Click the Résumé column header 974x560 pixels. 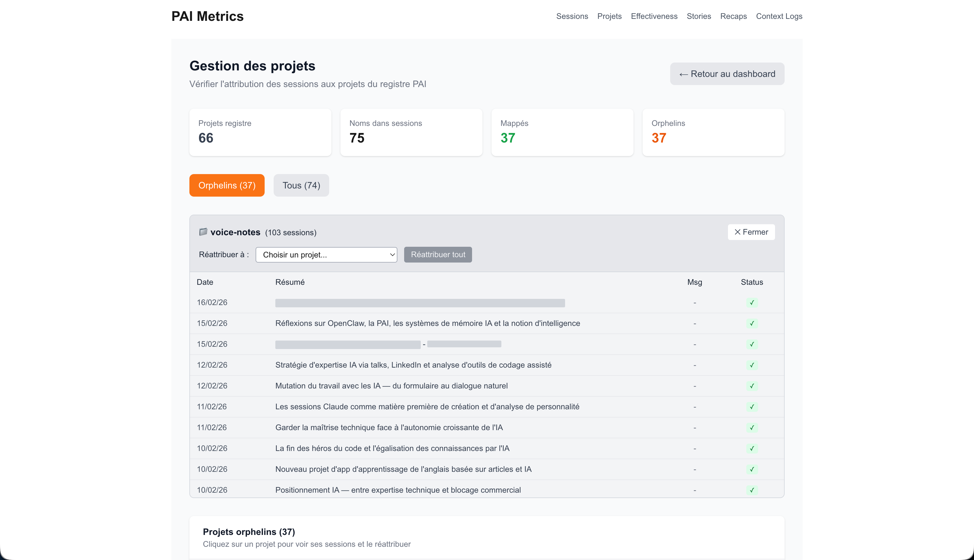pyautogui.click(x=290, y=282)
